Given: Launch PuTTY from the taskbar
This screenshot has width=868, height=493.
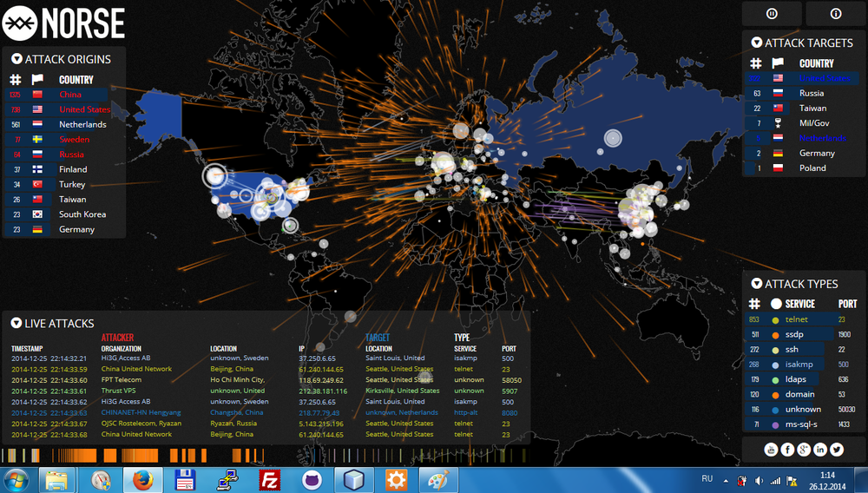Looking at the screenshot, I should coord(227,480).
